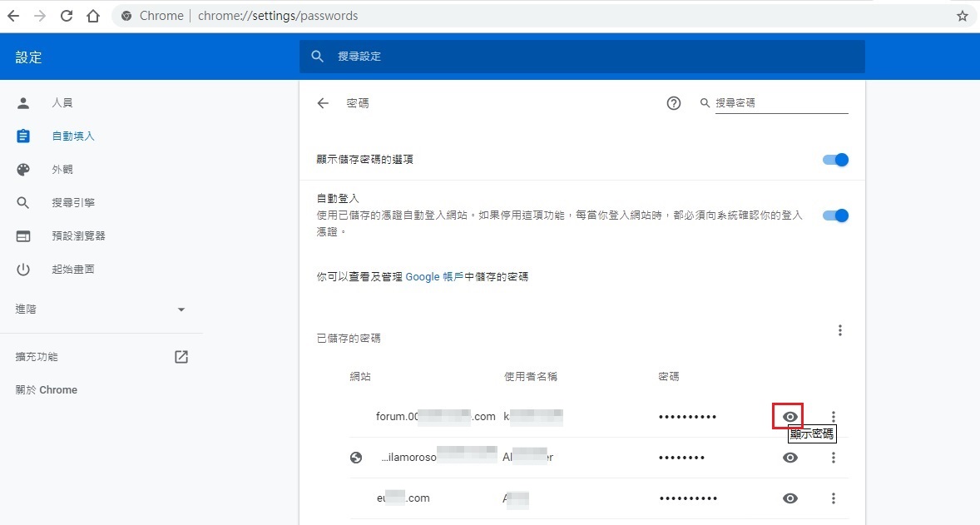Viewport: 980px width, 525px height.
Task: Click the 搜尋密碼 search field
Action: 781,103
